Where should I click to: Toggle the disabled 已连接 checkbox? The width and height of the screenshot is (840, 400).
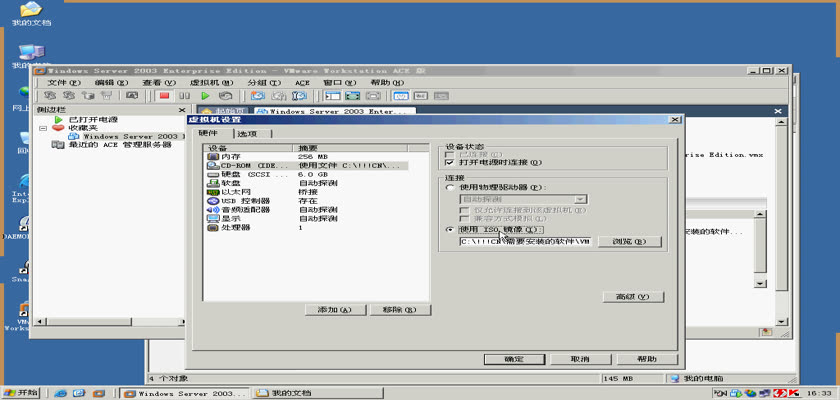point(449,155)
